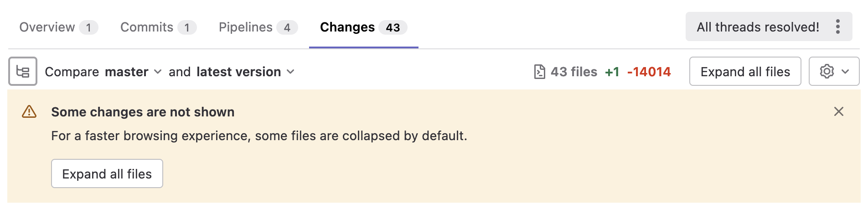This screenshot has height=210, width=868.
Task: Open the latest version dropdown
Action: pos(245,72)
